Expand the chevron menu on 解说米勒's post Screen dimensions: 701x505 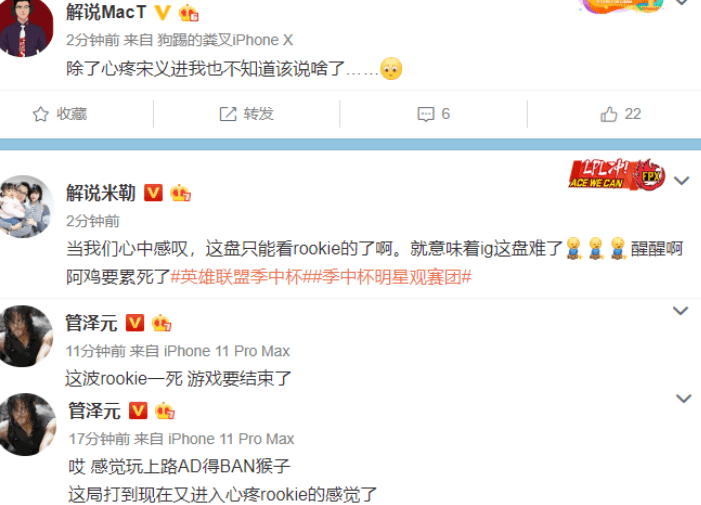click(682, 181)
